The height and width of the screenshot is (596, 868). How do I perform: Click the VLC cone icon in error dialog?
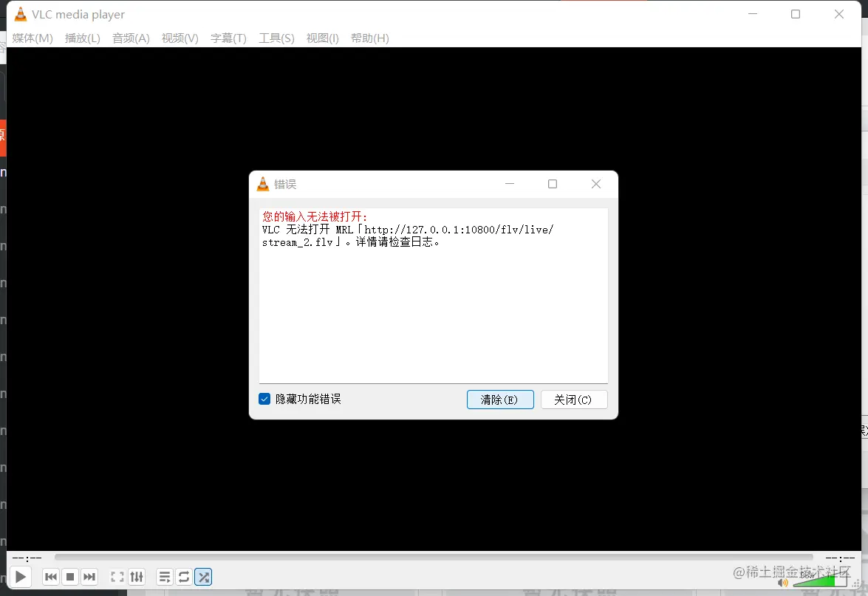(263, 185)
